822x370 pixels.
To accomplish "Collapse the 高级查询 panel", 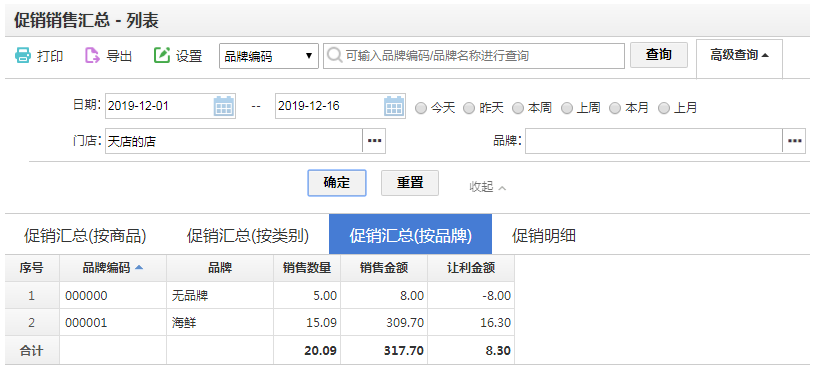I will [x=739, y=56].
